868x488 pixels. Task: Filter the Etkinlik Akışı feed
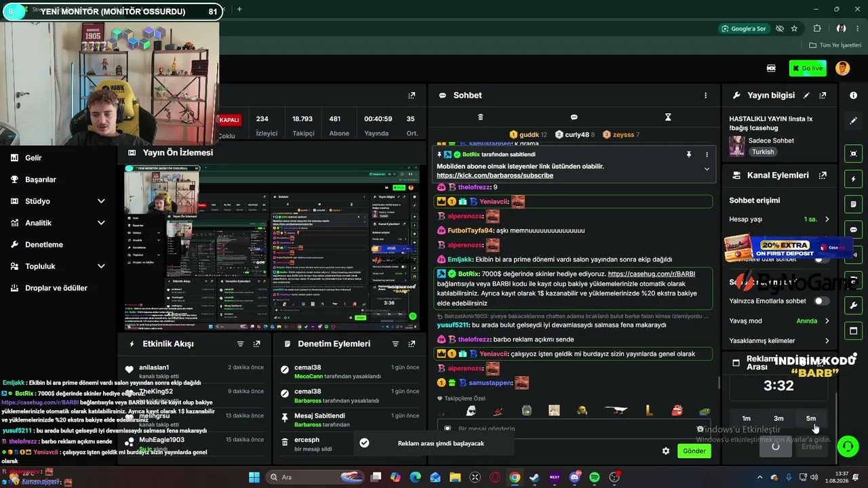tap(241, 344)
